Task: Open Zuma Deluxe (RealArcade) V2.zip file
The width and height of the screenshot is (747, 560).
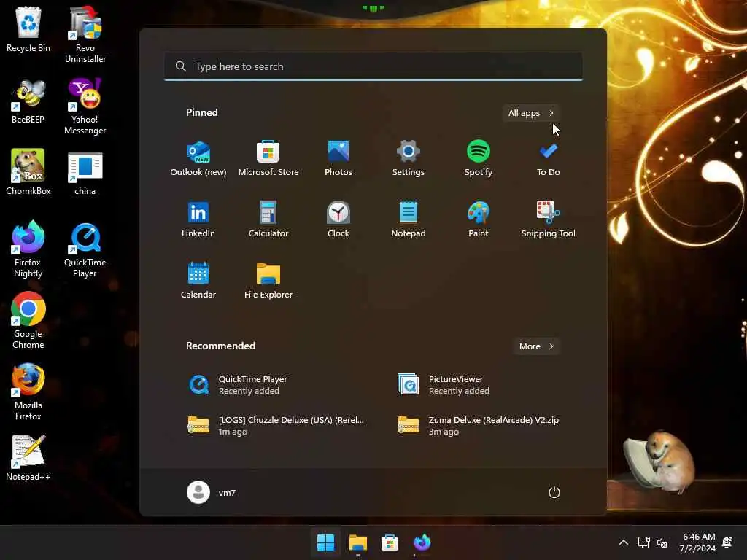Action: coord(479,425)
